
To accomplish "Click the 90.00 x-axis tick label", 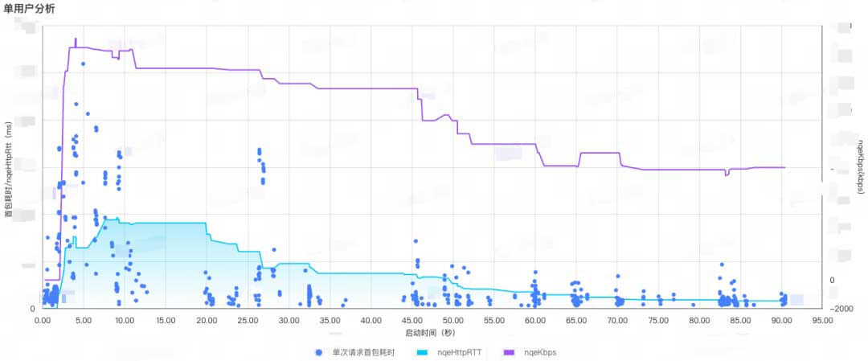I will pos(781,320).
